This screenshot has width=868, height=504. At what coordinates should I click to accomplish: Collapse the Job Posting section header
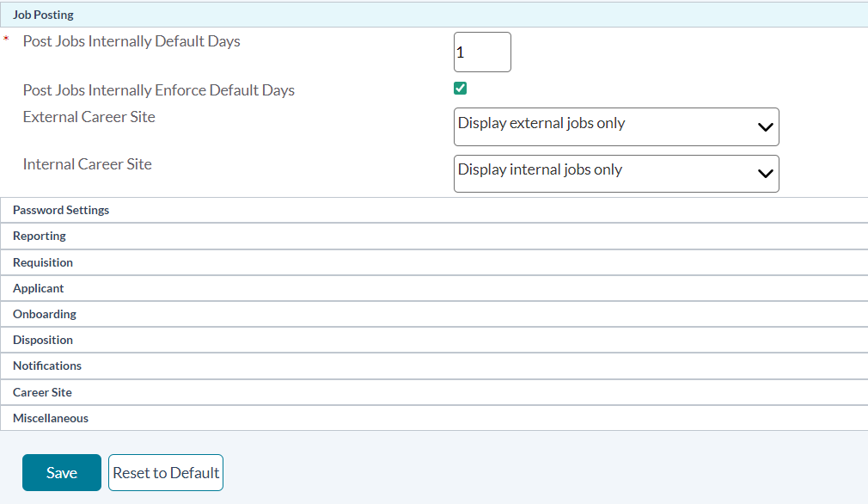[x=43, y=15]
